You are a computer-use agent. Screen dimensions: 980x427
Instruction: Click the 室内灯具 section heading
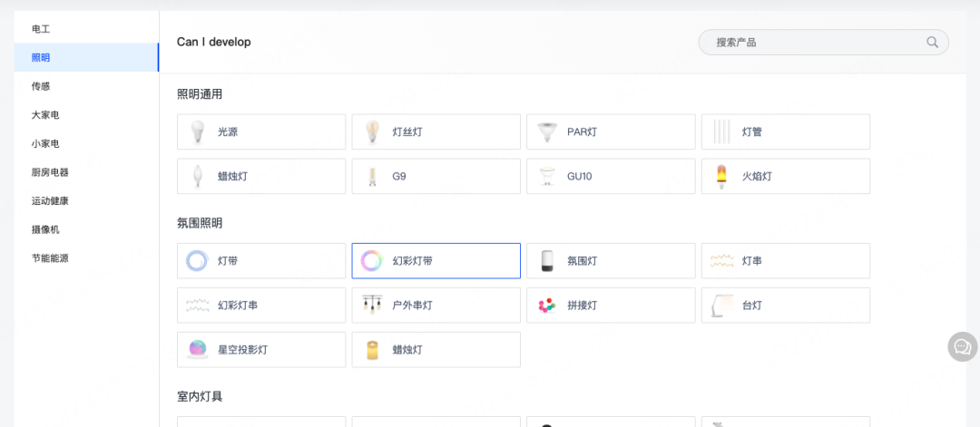click(x=200, y=396)
